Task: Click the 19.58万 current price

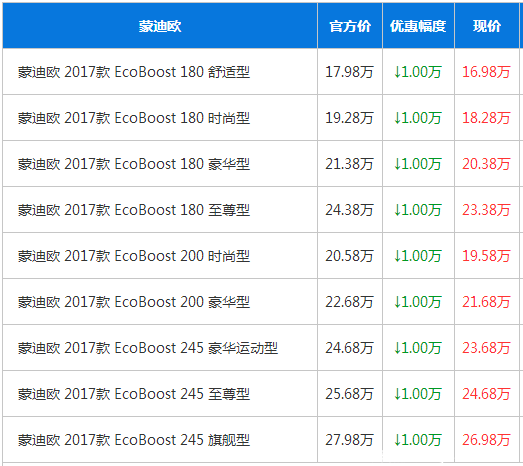Action: pyautogui.click(x=486, y=256)
